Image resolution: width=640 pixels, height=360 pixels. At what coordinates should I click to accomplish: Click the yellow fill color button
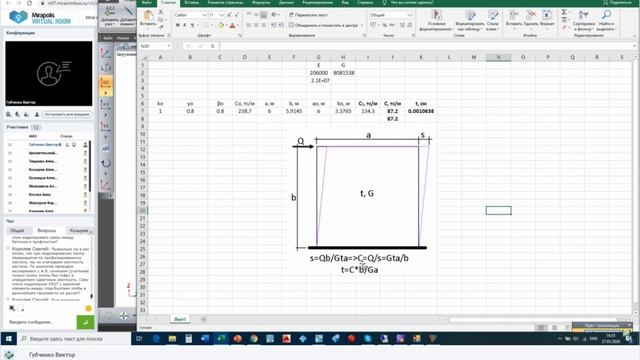[x=221, y=25]
